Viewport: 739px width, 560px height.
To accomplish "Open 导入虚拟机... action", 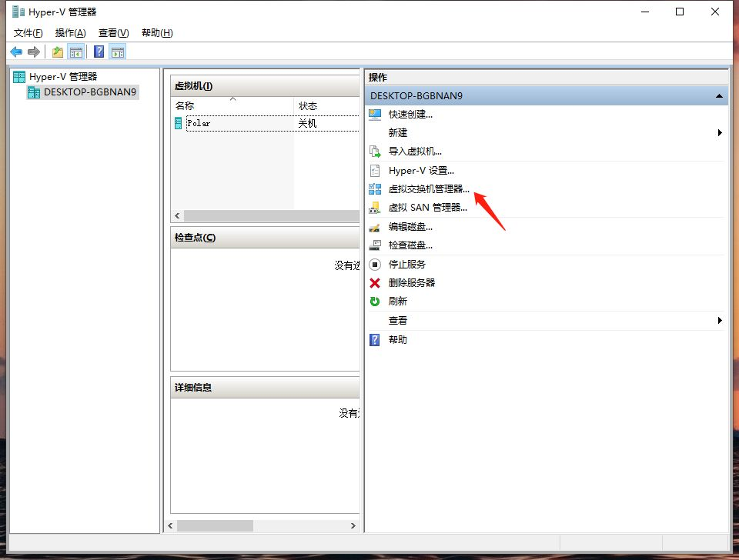I will (x=415, y=152).
